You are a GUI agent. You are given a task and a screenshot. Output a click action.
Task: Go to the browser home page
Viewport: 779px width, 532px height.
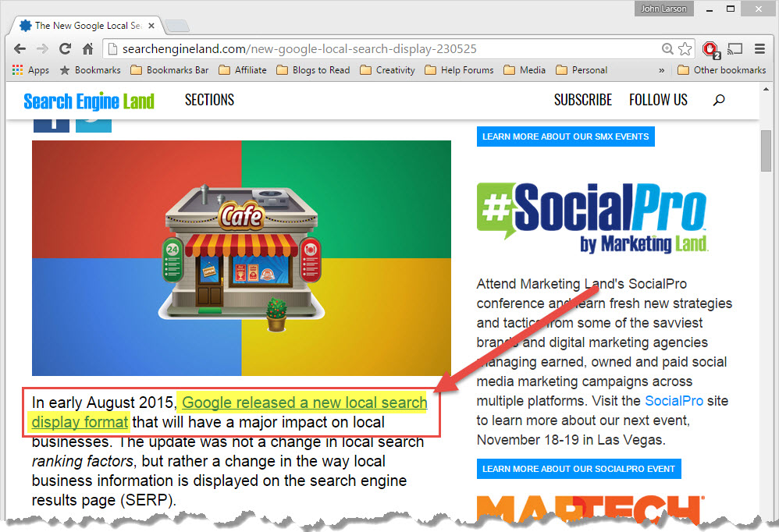(88, 49)
